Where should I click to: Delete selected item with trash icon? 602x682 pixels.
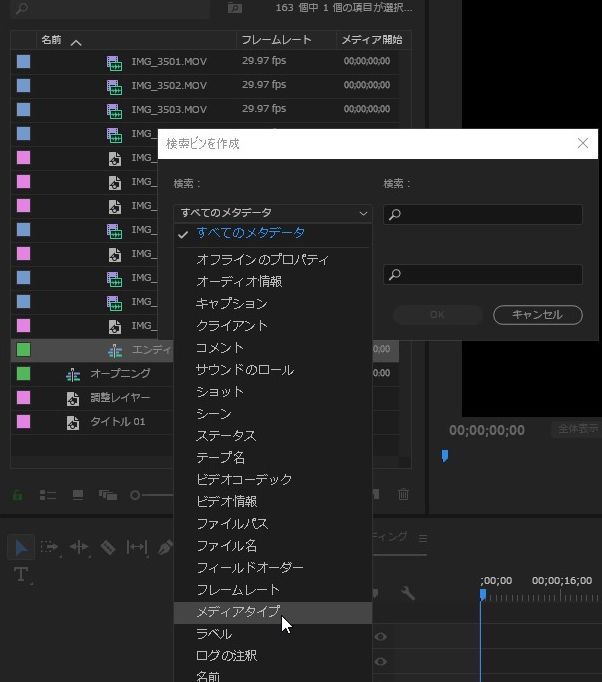(x=404, y=494)
